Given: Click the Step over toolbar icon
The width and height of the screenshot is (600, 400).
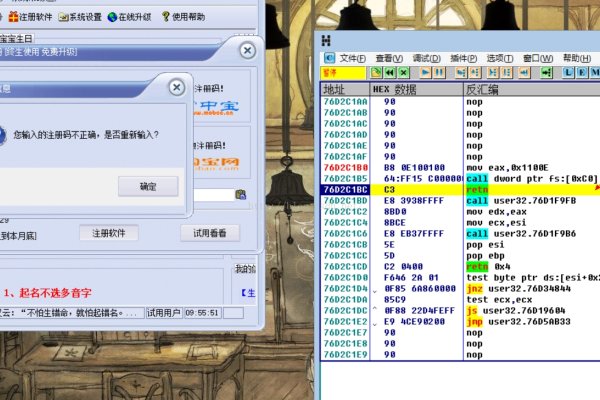Looking at the screenshot, I should point(475,72).
